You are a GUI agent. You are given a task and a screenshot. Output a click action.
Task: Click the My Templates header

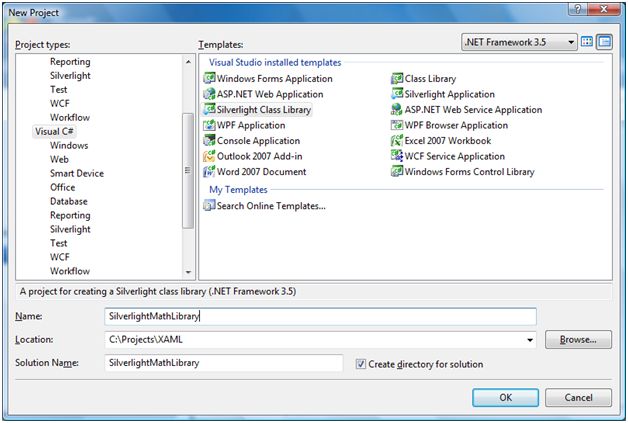coord(238,189)
